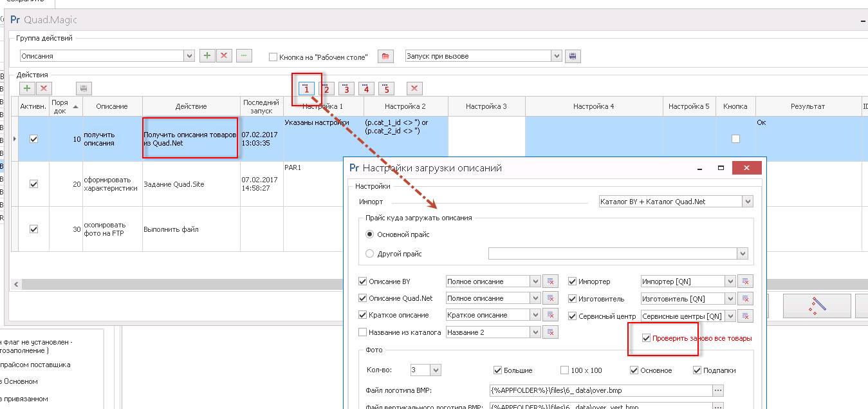Browse for the BMP logo file
Image resolution: width=868 pixels, height=409 pixels.
click(x=718, y=390)
